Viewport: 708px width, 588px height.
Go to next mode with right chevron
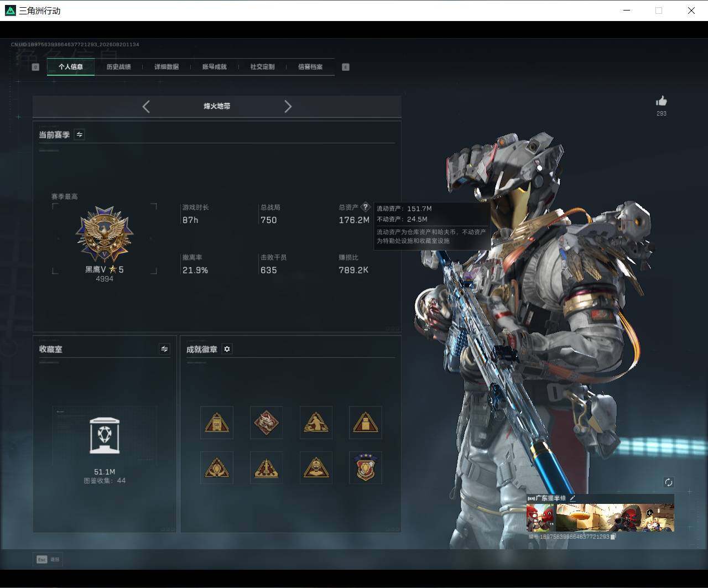point(288,106)
